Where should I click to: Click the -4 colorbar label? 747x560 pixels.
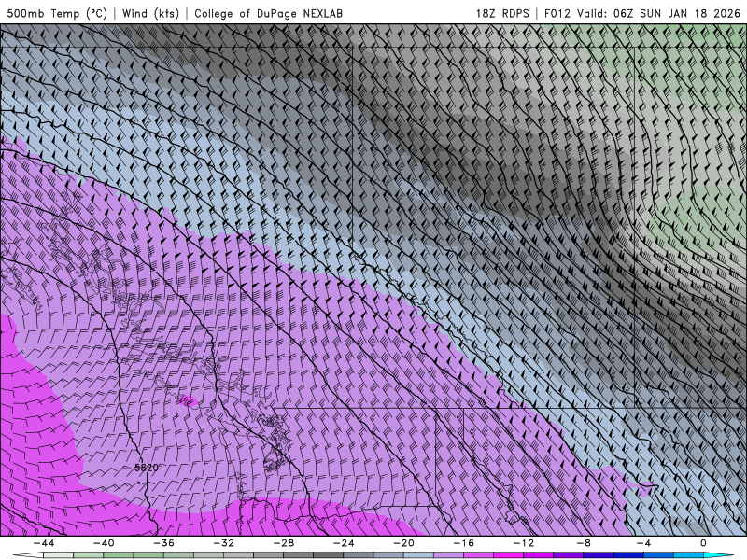coord(643,543)
